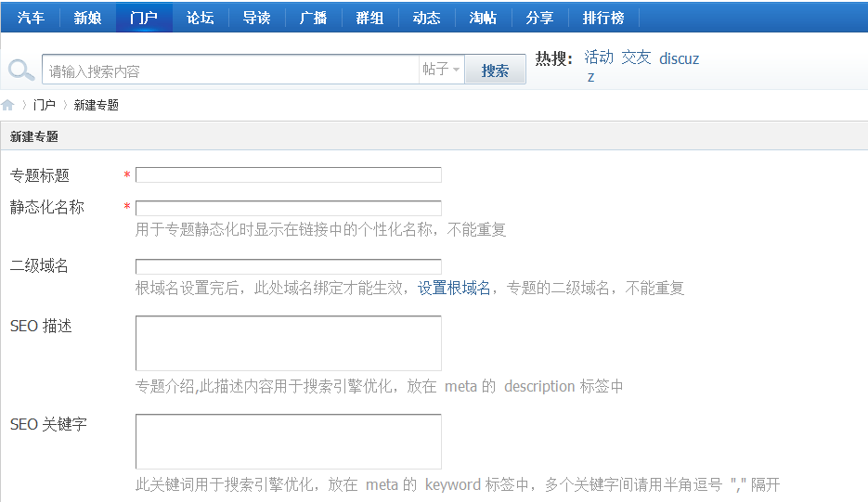This screenshot has height=502, width=868.
Task: Select the 群组 navigation tab
Action: click(x=369, y=18)
